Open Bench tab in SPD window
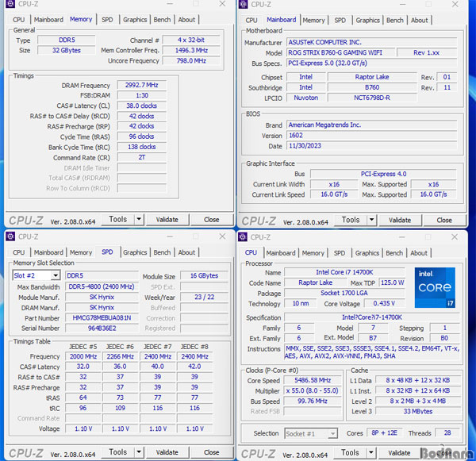The width and height of the screenshot is (476, 461). 162,252
